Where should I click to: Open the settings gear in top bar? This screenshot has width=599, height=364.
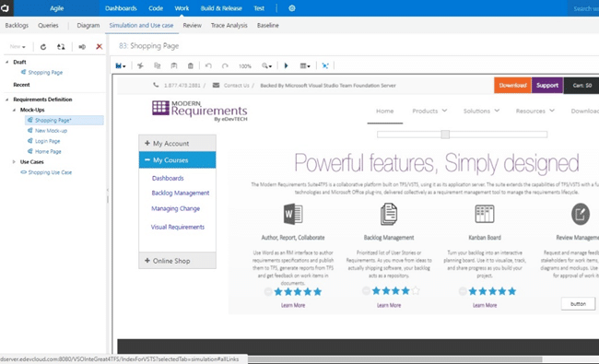(292, 8)
